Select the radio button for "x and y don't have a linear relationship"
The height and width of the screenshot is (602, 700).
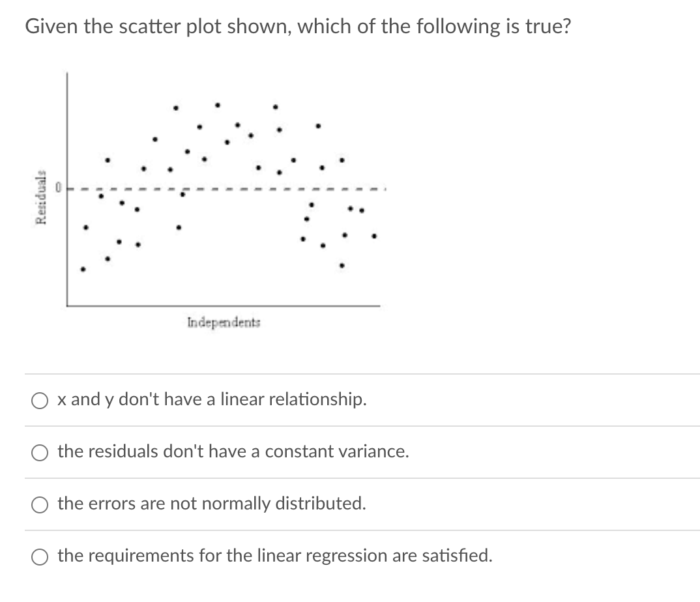click(39, 400)
